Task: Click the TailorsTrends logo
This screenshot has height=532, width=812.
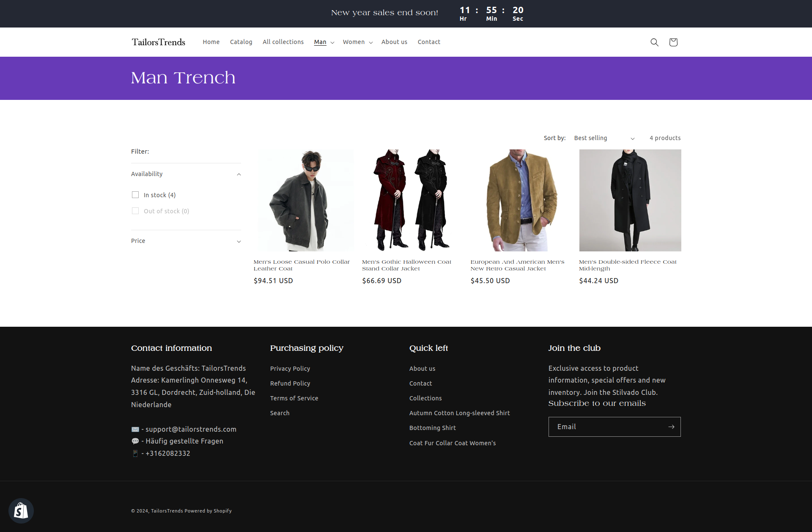Action: pos(159,42)
